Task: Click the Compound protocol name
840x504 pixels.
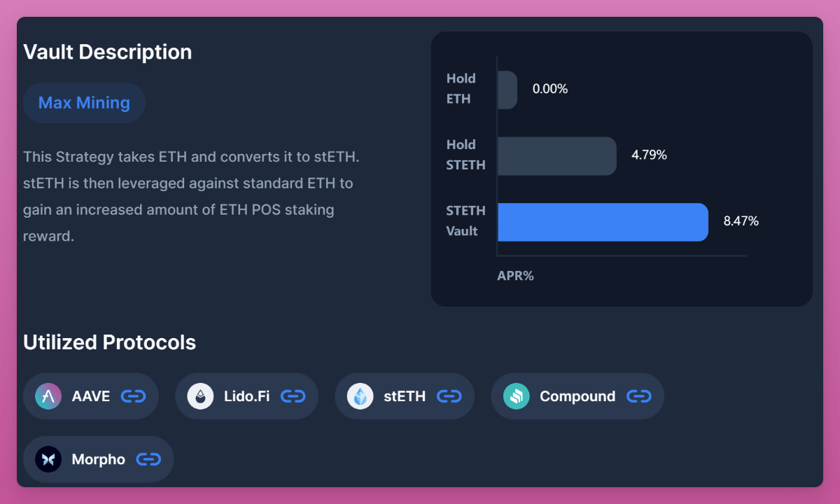Action: click(577, 396)
